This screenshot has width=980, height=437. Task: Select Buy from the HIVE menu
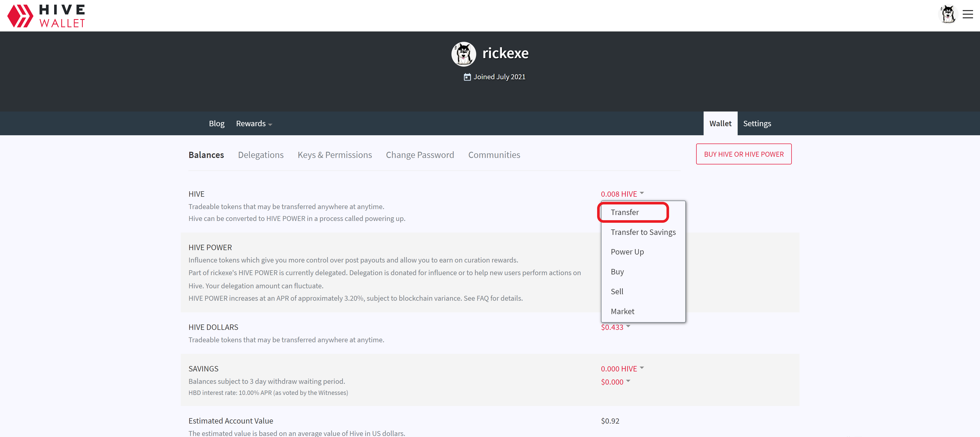(x=643, y=272)
